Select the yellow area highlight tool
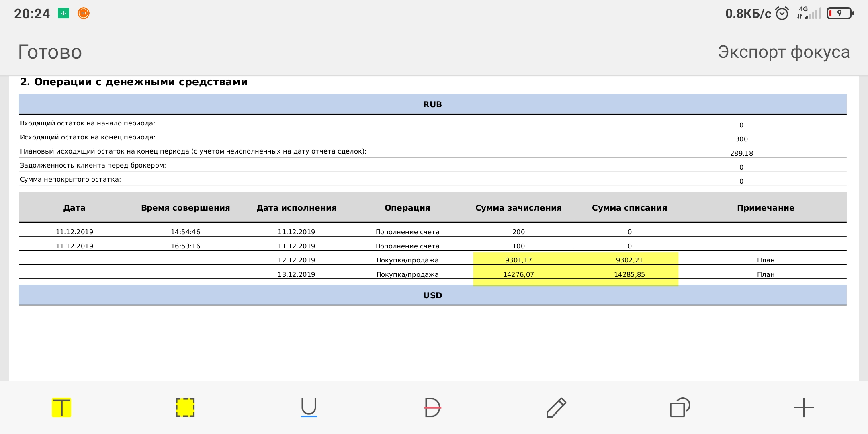868x434 pixels. tap(185, 407)
